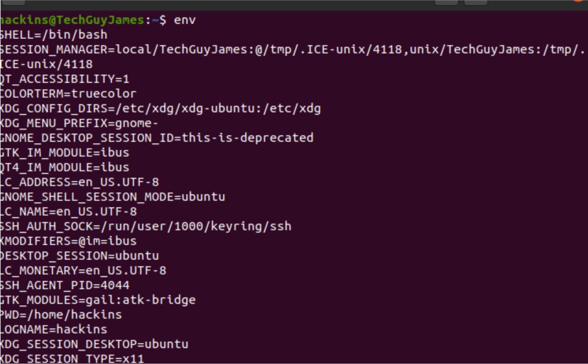Screen dimensions: 588x364
Task: Click the XDG_CONFIG_DIRS line
Action: tap(160, 109)
